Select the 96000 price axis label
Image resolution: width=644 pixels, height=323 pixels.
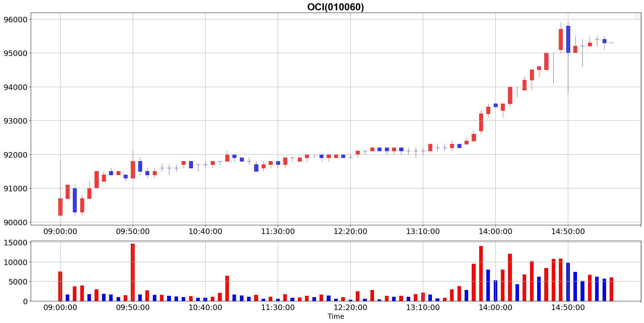(x=15, y=19)
